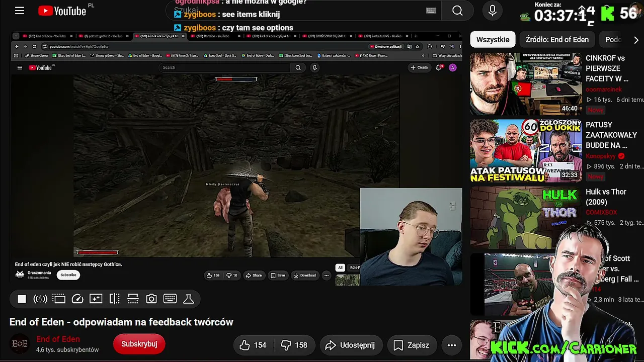Click the Udostępnij share button
This screenshot has height=362, width=644.
[x=350, y=345]
